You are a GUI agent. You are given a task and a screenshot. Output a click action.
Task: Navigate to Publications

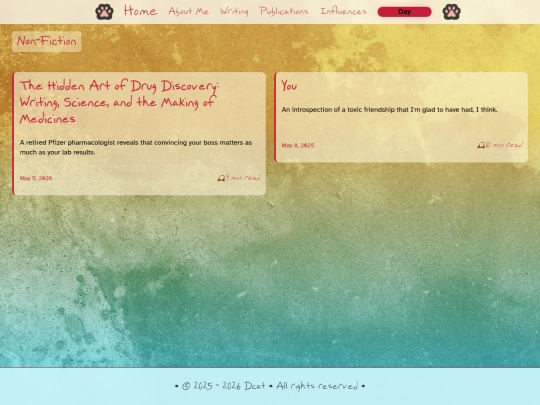click(x=284, y=11)
